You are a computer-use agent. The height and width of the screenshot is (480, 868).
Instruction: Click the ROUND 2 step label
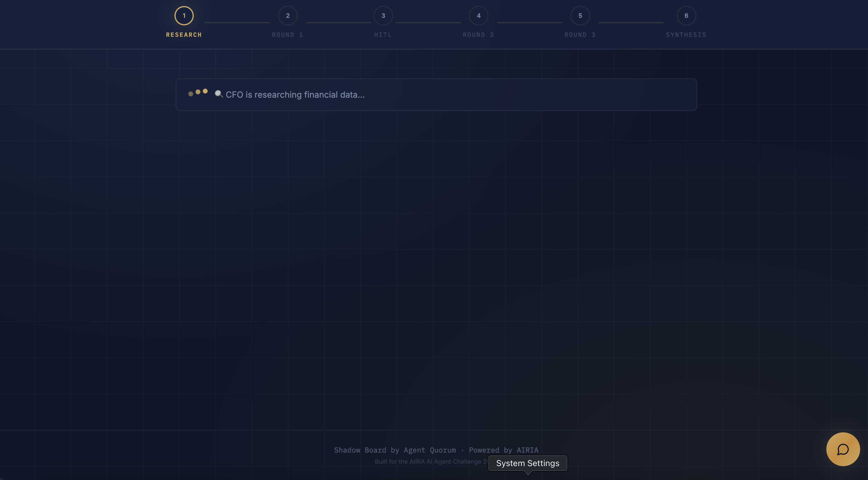(x=478, y=35)
